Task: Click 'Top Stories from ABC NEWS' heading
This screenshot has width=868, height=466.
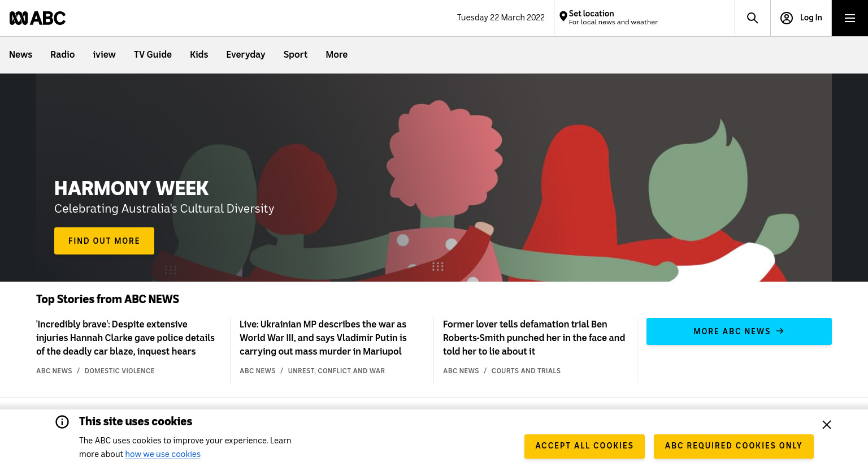Action: tap(107, 299)
